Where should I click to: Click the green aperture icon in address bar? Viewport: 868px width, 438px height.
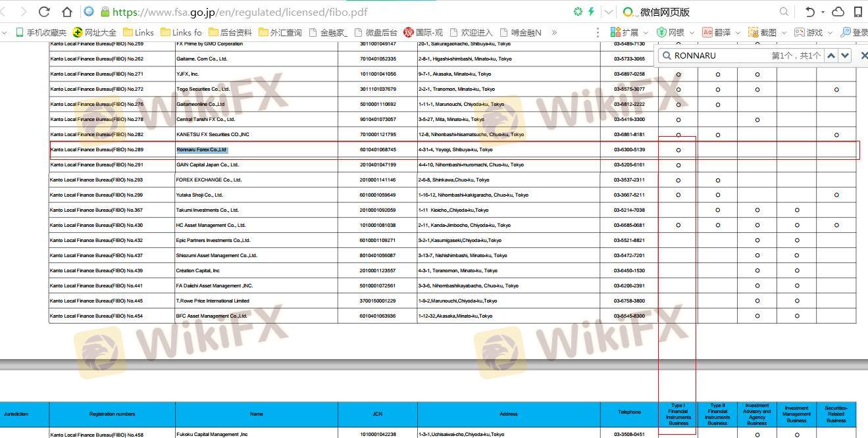(578, 12)
